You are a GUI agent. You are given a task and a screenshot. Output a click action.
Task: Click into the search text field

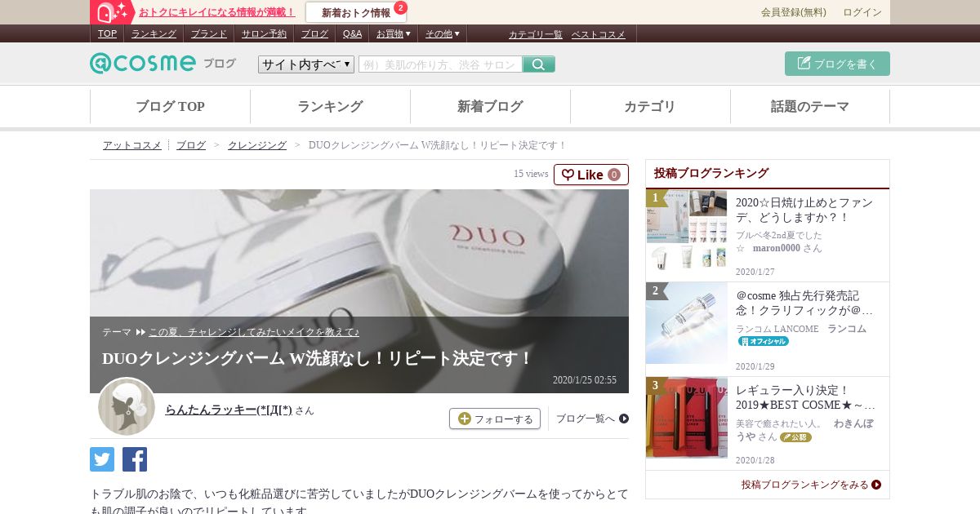point(440,64)
